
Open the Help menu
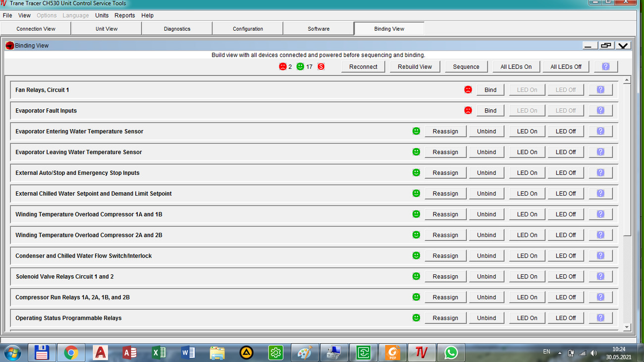pyautogui.click(x=148, y=15)
